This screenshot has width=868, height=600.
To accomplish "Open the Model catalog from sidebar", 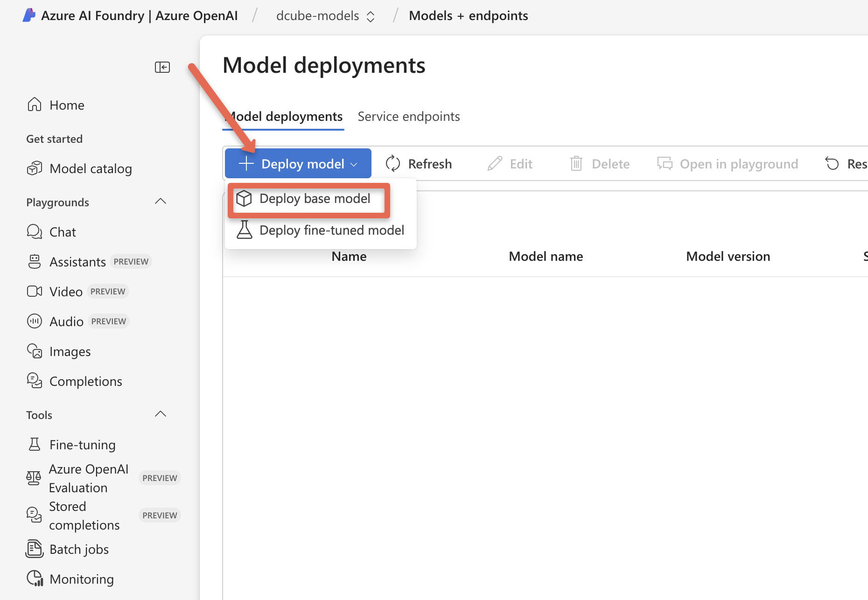I will (x=91, y=168).
